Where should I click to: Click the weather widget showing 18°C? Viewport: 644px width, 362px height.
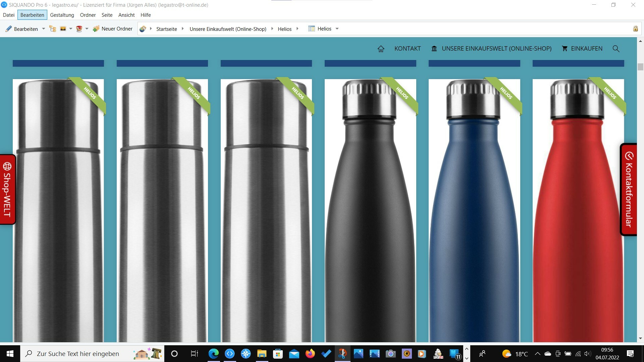tap(515, 354)
